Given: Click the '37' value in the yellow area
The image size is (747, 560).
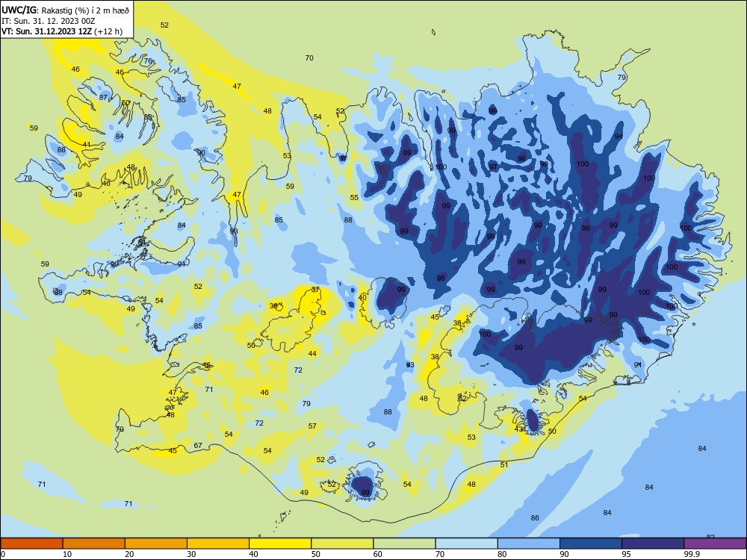Looking at the screenshot, I should point(315,290).
